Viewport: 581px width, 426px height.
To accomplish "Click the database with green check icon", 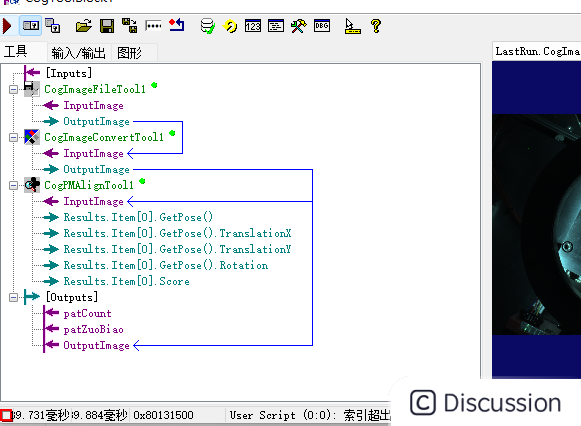I will (x=208, y=26).
